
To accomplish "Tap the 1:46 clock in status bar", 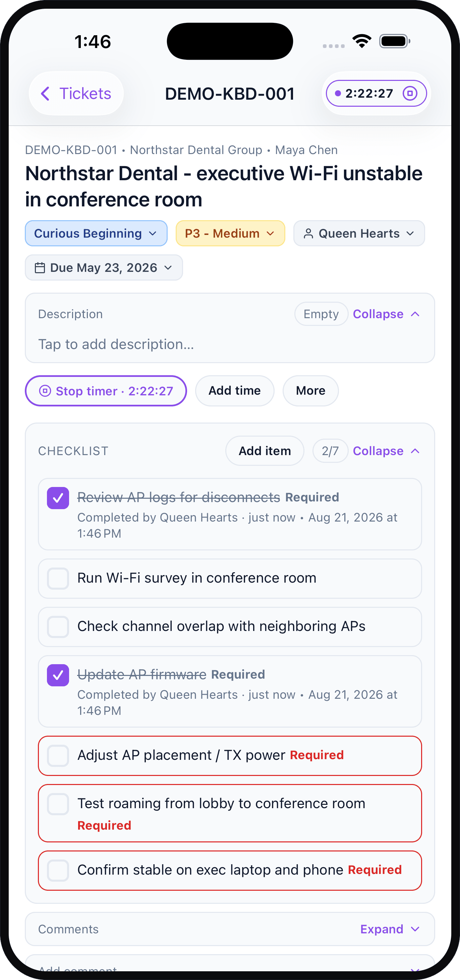I will click(x=93, y=42).
